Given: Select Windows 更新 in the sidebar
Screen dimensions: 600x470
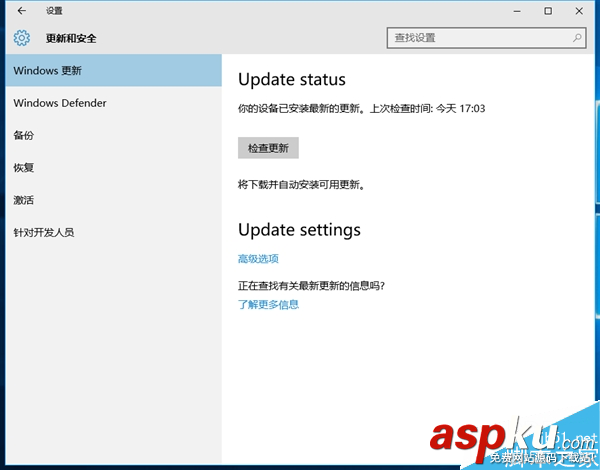Looking at the screenshot, I should pyautogui.click(x=114, y=70).
